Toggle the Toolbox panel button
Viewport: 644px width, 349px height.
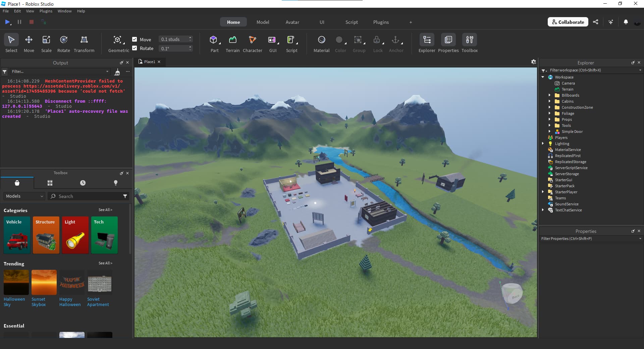point(469,43)
